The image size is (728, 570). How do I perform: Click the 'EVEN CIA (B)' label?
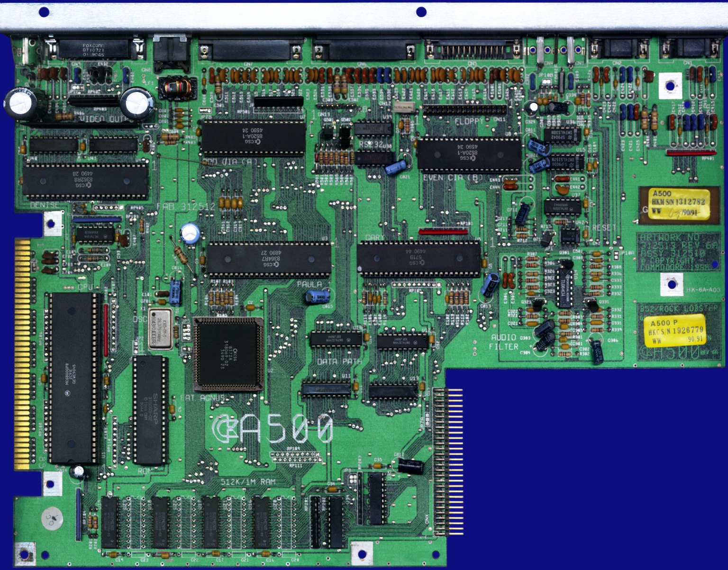click(452, 178)
